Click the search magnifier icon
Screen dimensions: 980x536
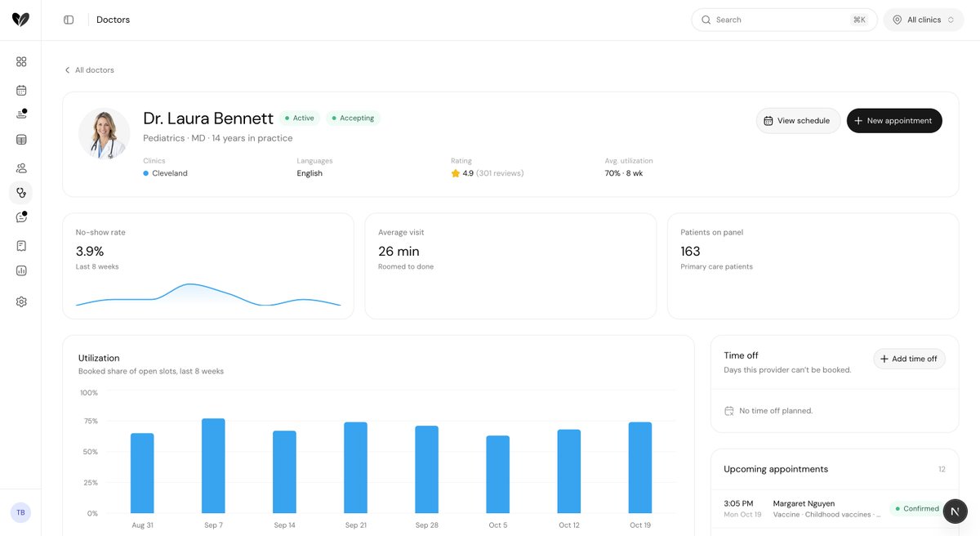(706, 20)
